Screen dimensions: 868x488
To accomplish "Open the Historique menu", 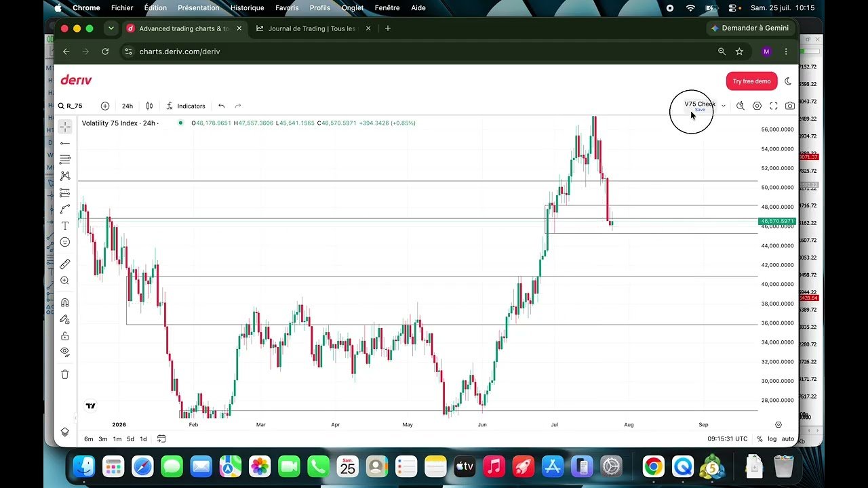I will pyautogui.click(x=247, y=8).
